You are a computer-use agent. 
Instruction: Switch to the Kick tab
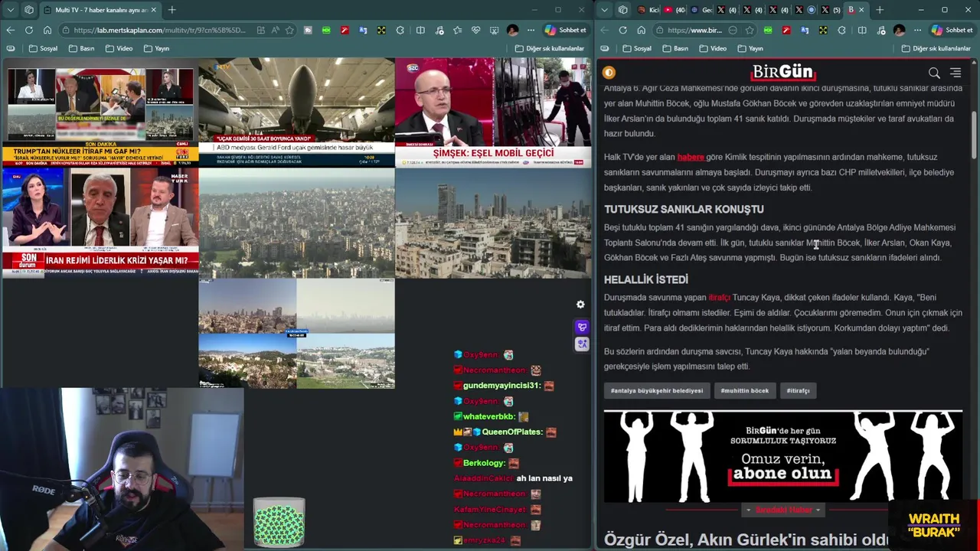click(x=648, y=10)
